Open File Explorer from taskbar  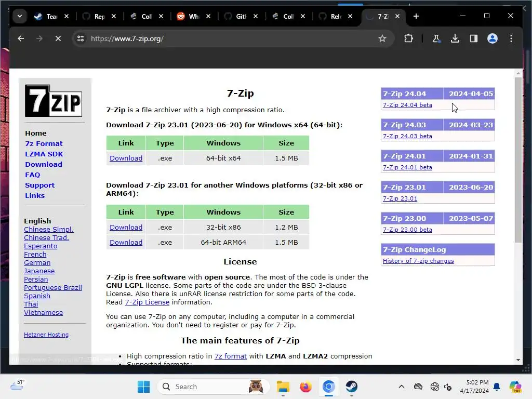[x=283, y=387]
